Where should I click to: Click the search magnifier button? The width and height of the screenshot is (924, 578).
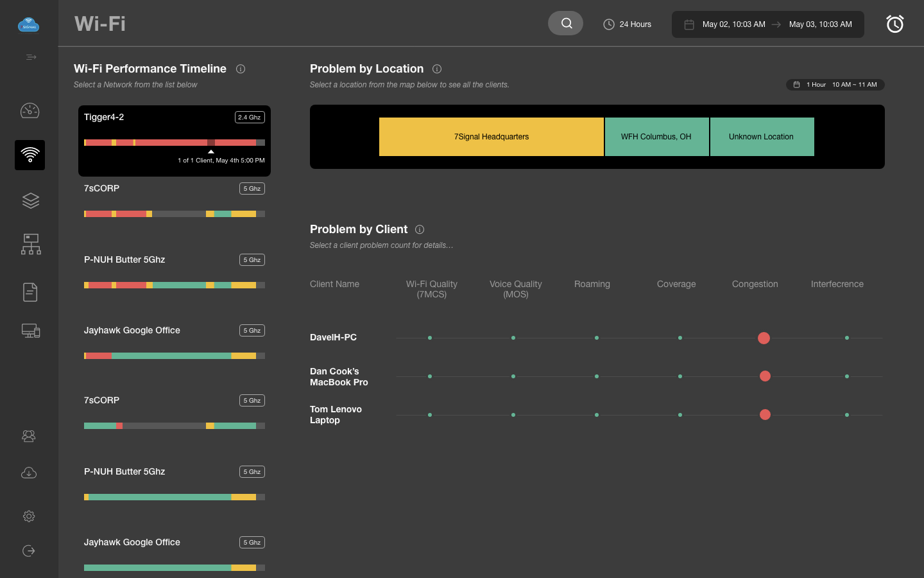[565, 24]
